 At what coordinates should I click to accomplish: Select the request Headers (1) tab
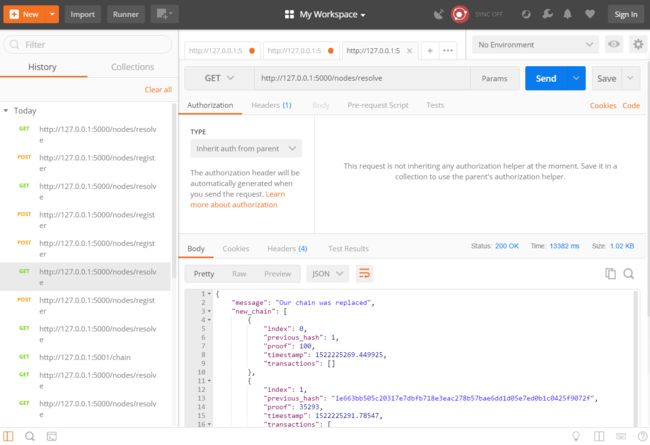coord(271,105)
